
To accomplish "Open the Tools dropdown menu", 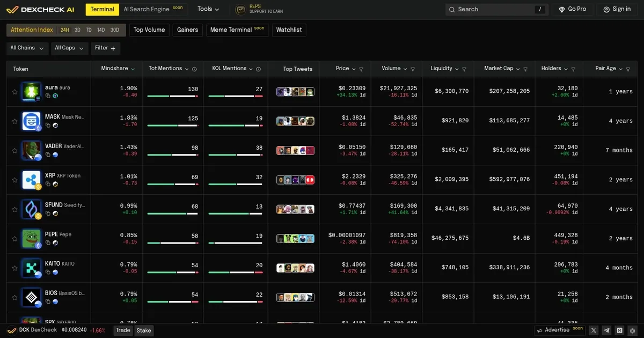I will [208, 9].
